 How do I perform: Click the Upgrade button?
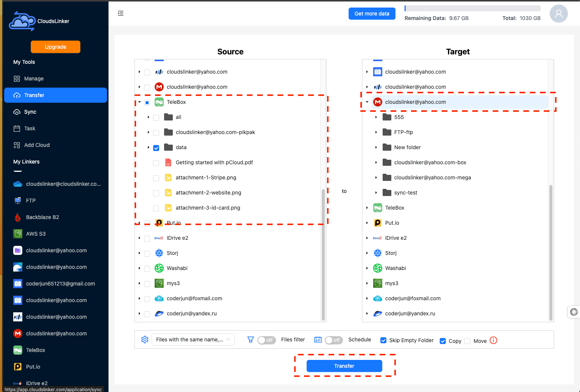pyautogui.click(x=56, y=47)
